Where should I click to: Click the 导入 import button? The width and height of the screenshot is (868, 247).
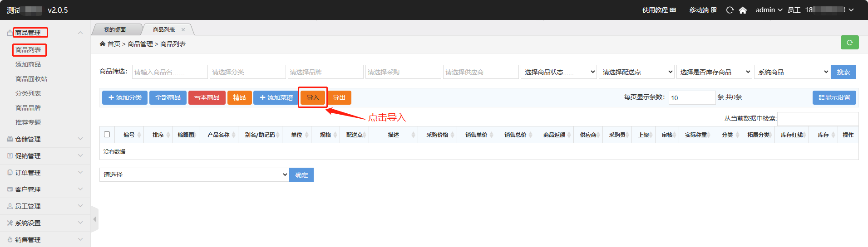[313, 97]
